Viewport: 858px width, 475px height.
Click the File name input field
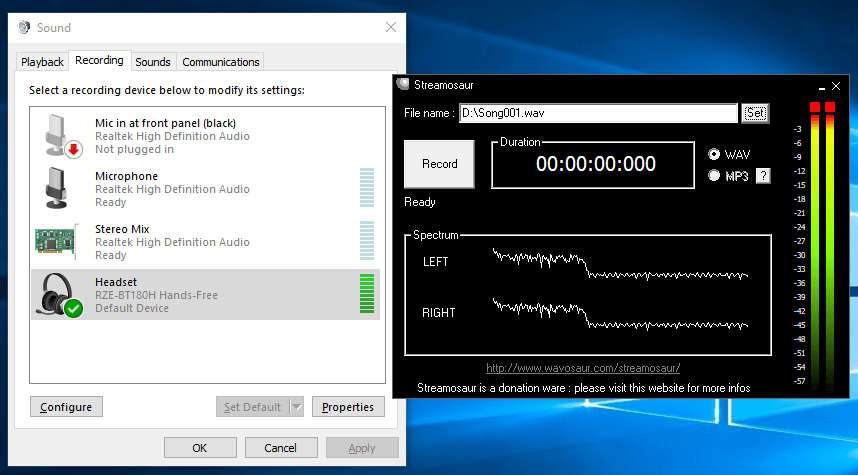click(597, 114)
